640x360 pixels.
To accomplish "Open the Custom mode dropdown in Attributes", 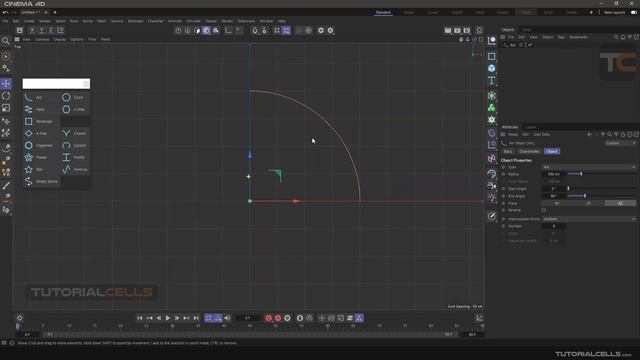I will click(620, 143).
